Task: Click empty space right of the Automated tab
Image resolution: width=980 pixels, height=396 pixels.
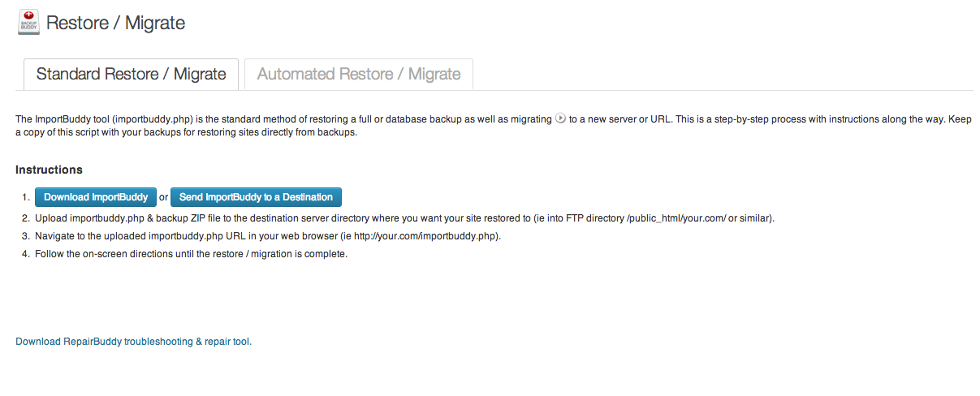Action: pos(723,74)
